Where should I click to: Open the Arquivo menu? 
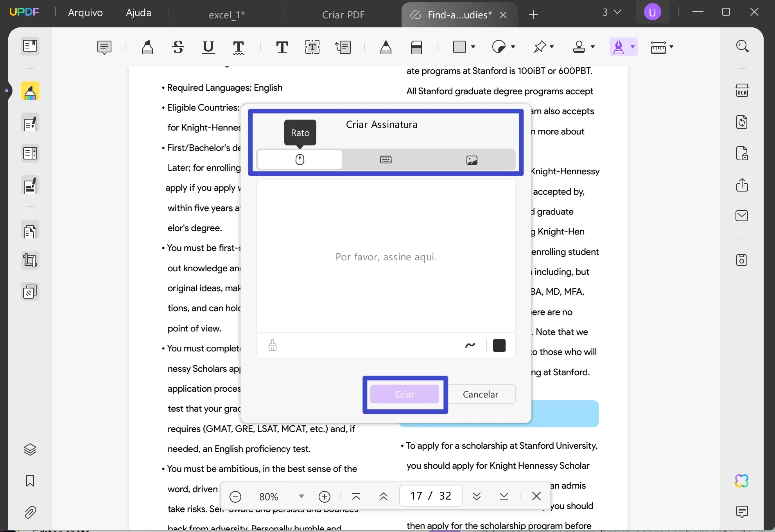click(x=85, y=12)
